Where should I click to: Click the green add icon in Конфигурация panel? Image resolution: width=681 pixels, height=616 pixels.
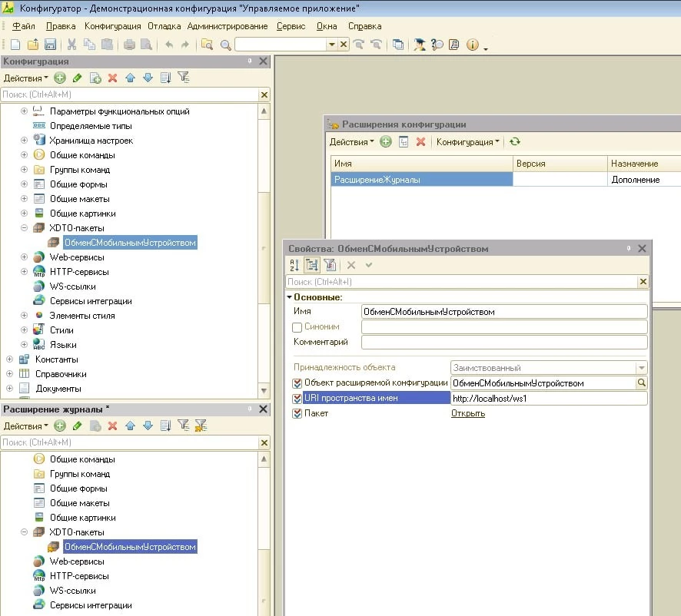click(59, 78)
